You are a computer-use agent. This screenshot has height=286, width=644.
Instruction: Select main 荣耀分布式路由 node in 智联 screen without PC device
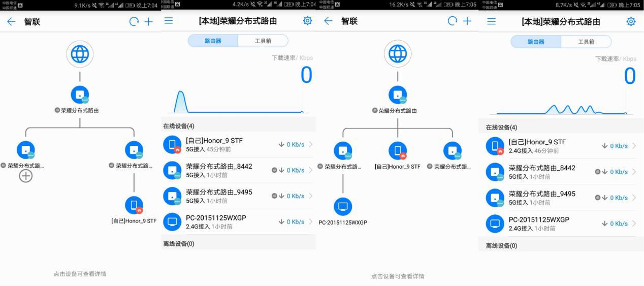[x=80, y=95]
